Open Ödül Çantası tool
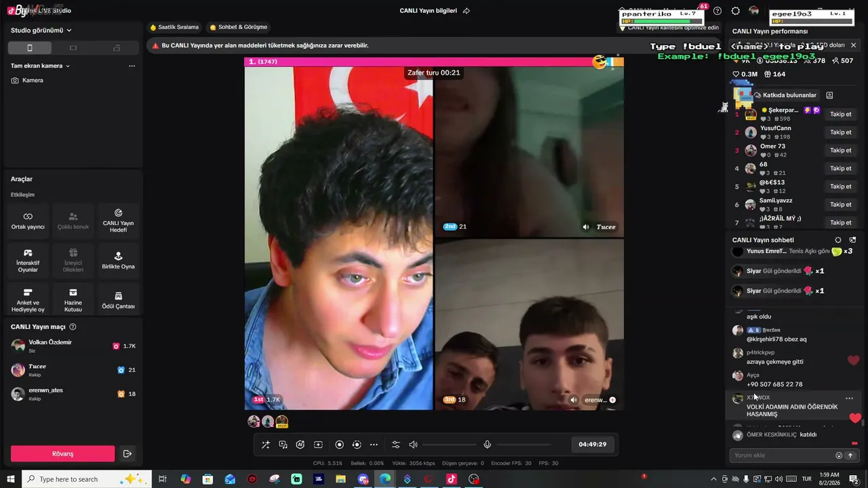 [118, 300]
